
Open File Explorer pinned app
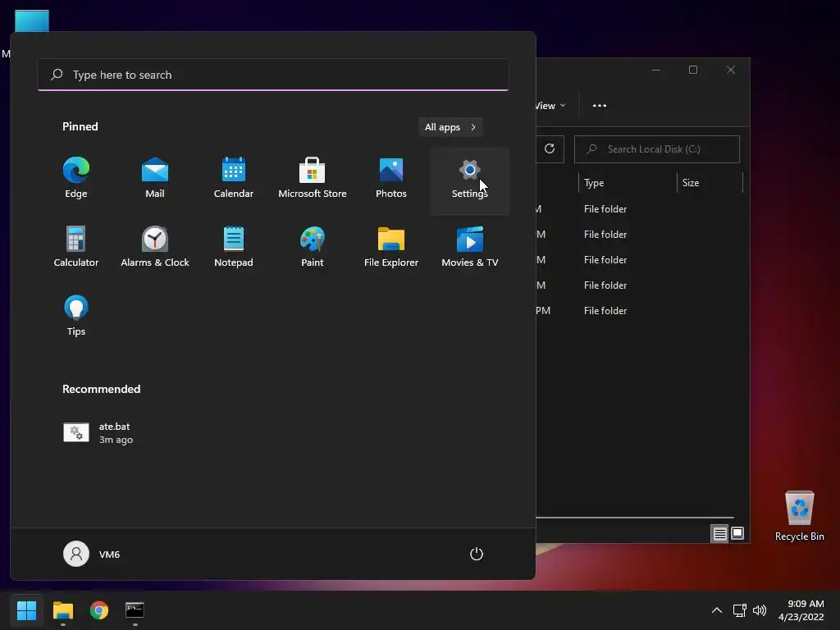[391, 247]
